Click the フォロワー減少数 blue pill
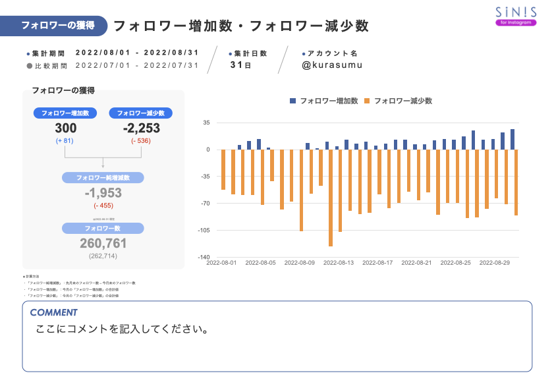Viewport: 554px width, 392px height. [142, 113]
